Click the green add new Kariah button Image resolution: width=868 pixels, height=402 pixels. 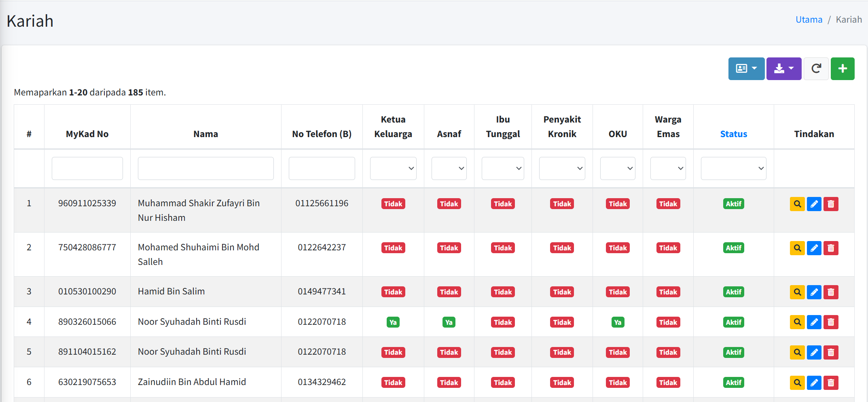click(x=842, y=69)
